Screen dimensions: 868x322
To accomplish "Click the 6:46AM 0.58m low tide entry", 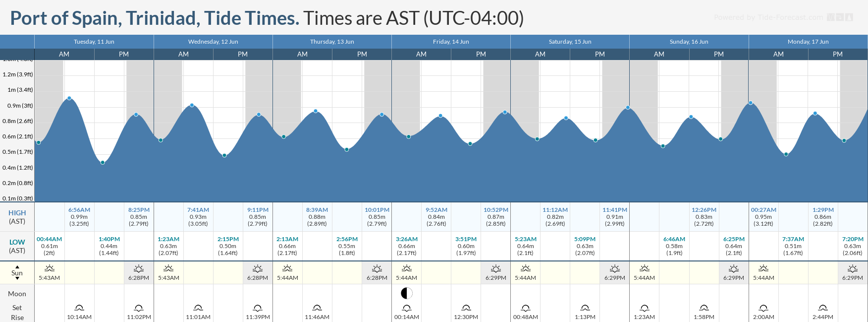I will tap(674, 246).
